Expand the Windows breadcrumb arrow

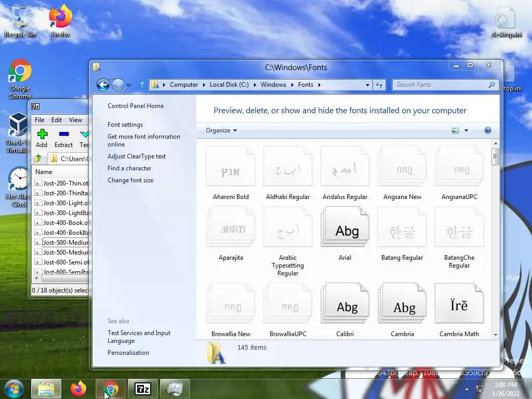[x=292, y=85]
